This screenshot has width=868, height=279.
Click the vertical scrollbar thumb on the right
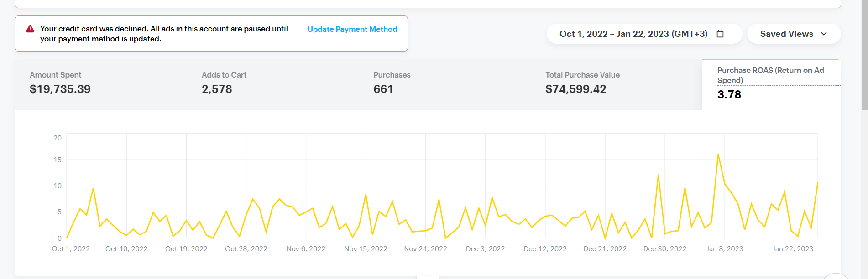coord(864,55)
